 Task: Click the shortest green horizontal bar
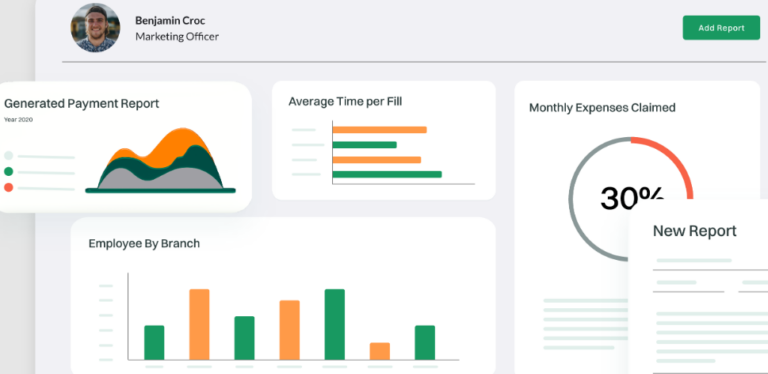(364, 145)
